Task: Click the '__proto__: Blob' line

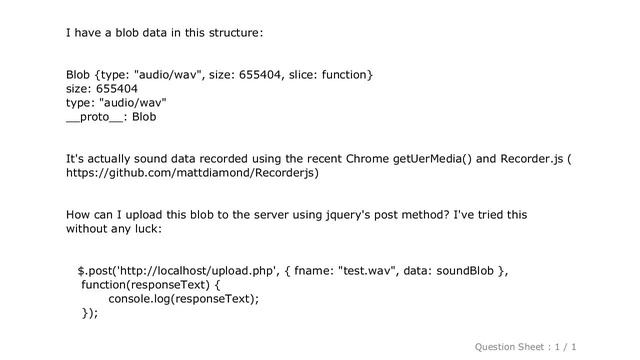Action: coord(111,117)
